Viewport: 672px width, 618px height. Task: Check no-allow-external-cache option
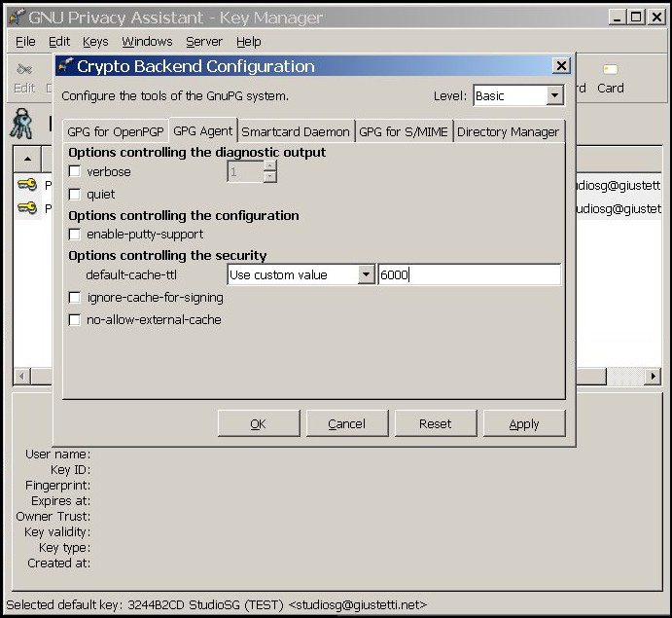75,319
